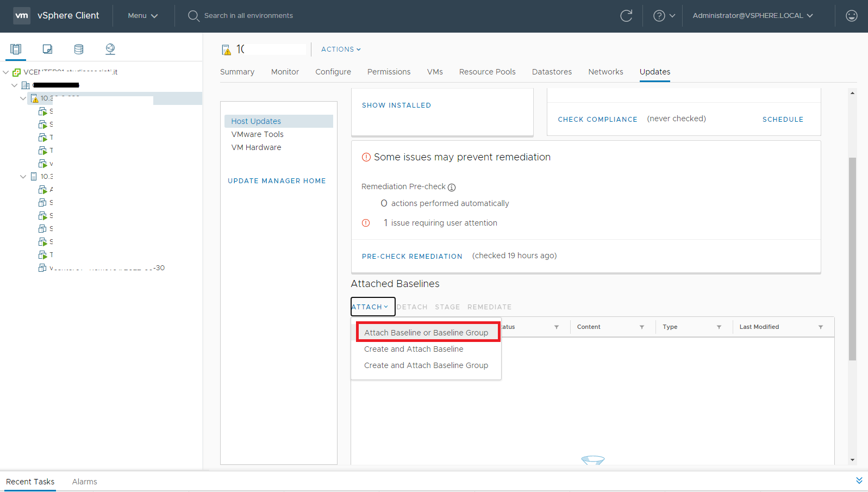Click the REMEDIATE button
The image size is (868, 492).
[x=489, y=307]
